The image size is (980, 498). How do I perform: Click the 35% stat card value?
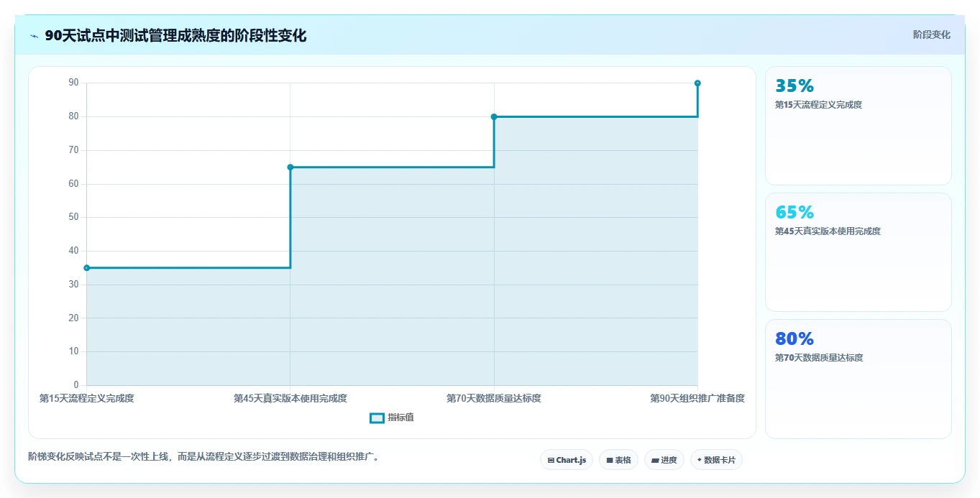pos(794,86)
